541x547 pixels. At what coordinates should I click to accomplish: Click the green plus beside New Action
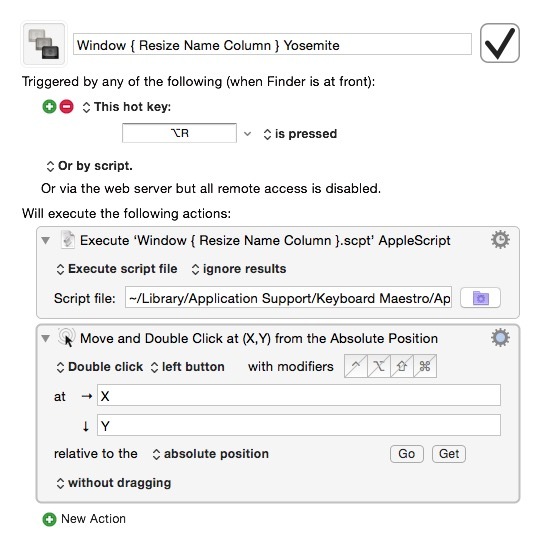pos(49,519)
